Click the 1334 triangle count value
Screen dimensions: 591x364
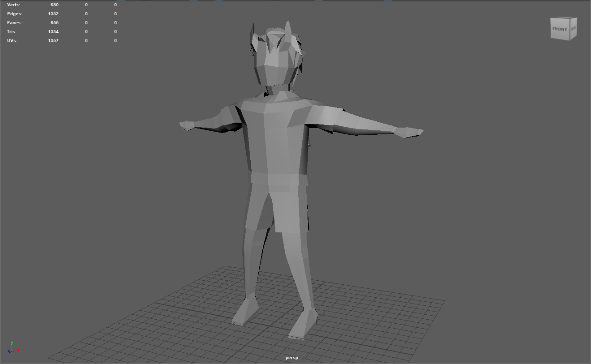(x=53, y=32)
